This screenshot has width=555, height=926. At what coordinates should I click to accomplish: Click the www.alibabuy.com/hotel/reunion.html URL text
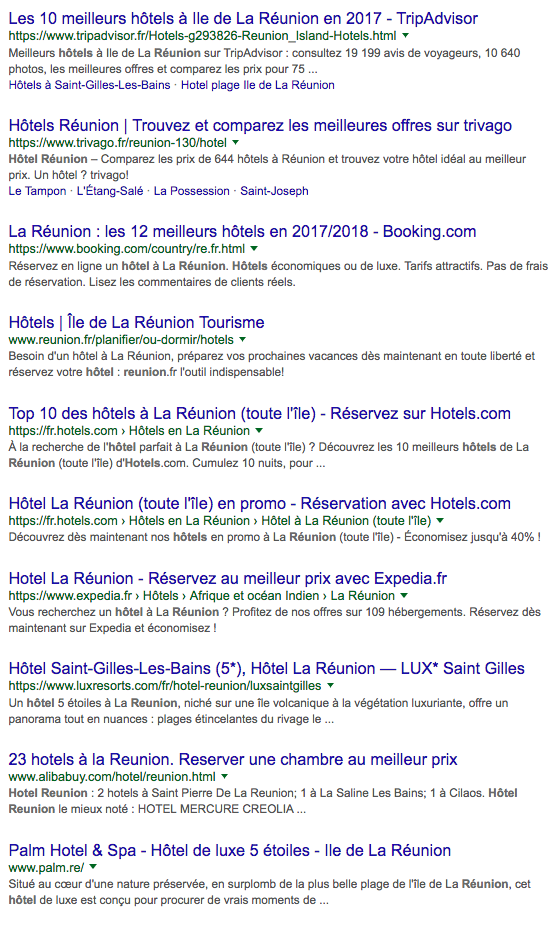point(112,777)
